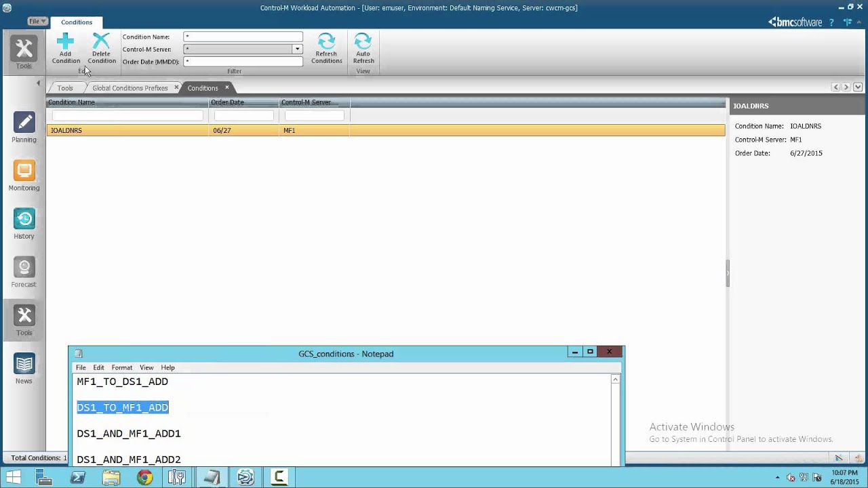868x488 pixels.
Task: Select the Conditions document tab
Action: pyautogui.click(x=203, y=88)
